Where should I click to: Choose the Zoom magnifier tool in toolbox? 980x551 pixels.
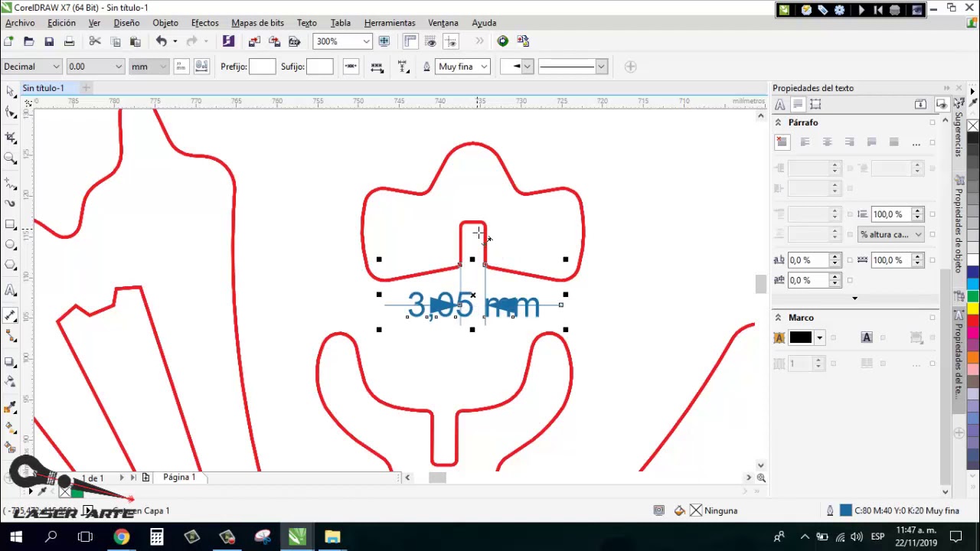coord(11,158)
